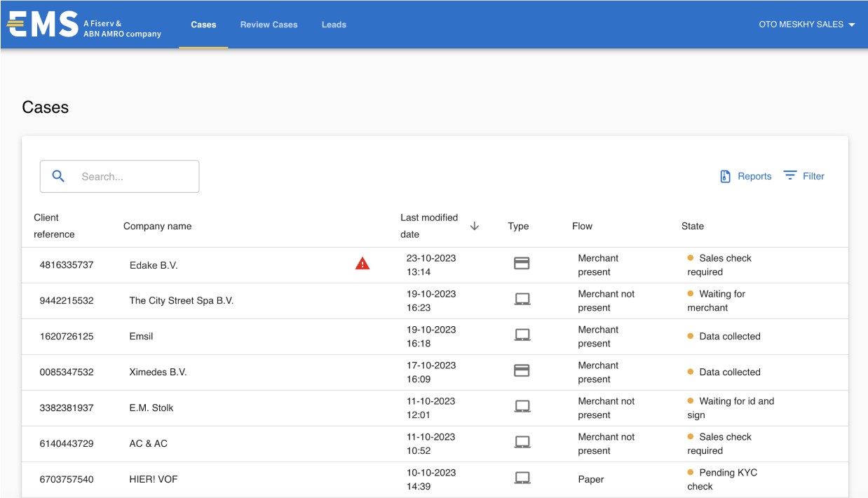
Task: Click the Reports link
Action: coord(754,176)
